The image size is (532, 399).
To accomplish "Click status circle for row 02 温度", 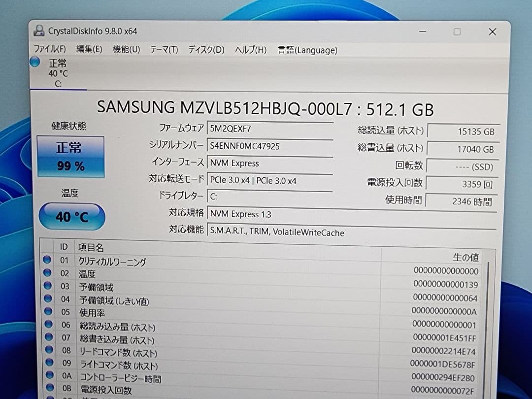I will pos(47,273).
